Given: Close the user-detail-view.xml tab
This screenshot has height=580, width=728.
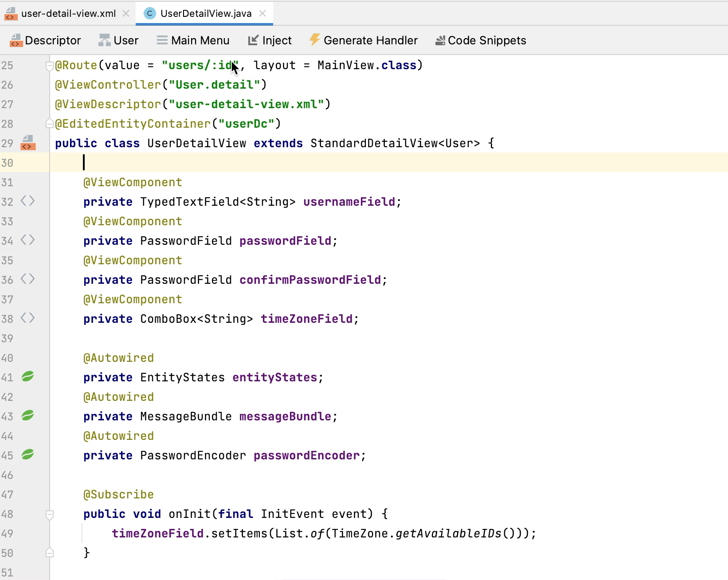Looking at the screenshot, I should click(126, 13).
